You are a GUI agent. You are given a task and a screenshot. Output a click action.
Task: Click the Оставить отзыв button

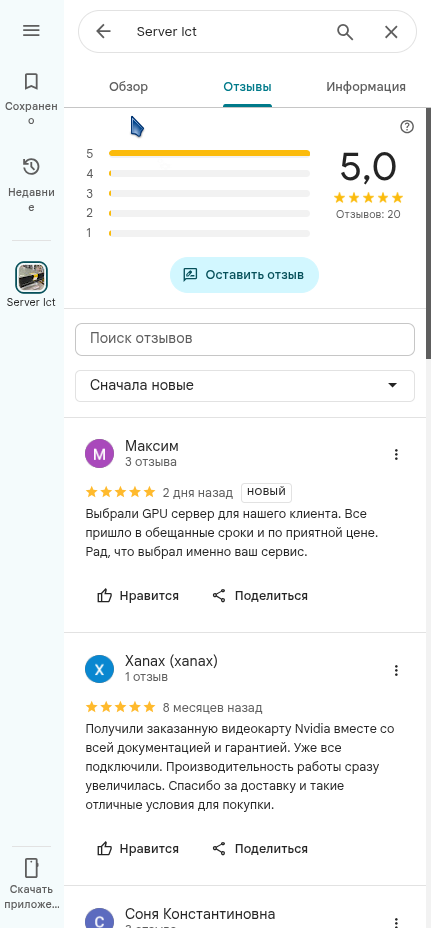pyautogui.click(x=245, y=275)
